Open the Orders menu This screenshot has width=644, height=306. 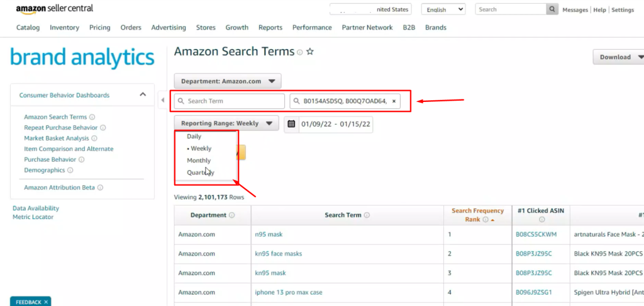pyautogui.click(x=131, y=28)
